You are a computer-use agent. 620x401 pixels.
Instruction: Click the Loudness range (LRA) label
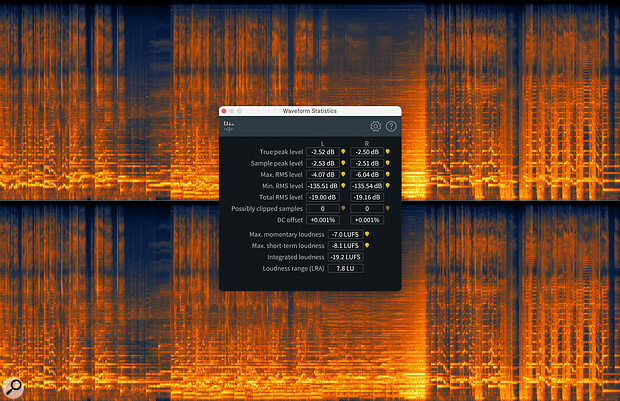click(x=293, y=269)
